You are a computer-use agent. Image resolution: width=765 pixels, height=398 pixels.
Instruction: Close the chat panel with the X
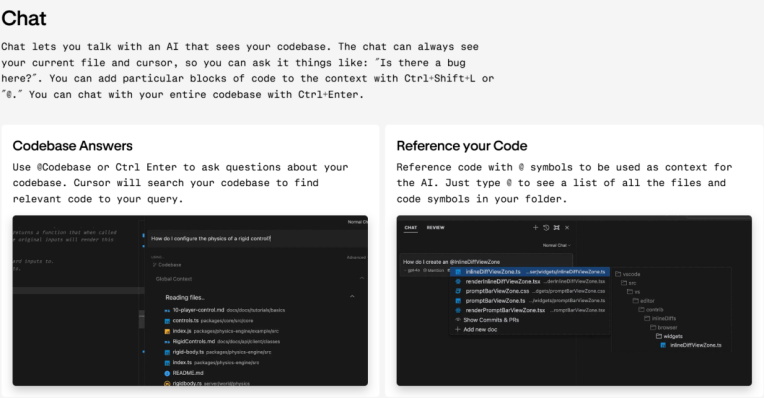567,227
